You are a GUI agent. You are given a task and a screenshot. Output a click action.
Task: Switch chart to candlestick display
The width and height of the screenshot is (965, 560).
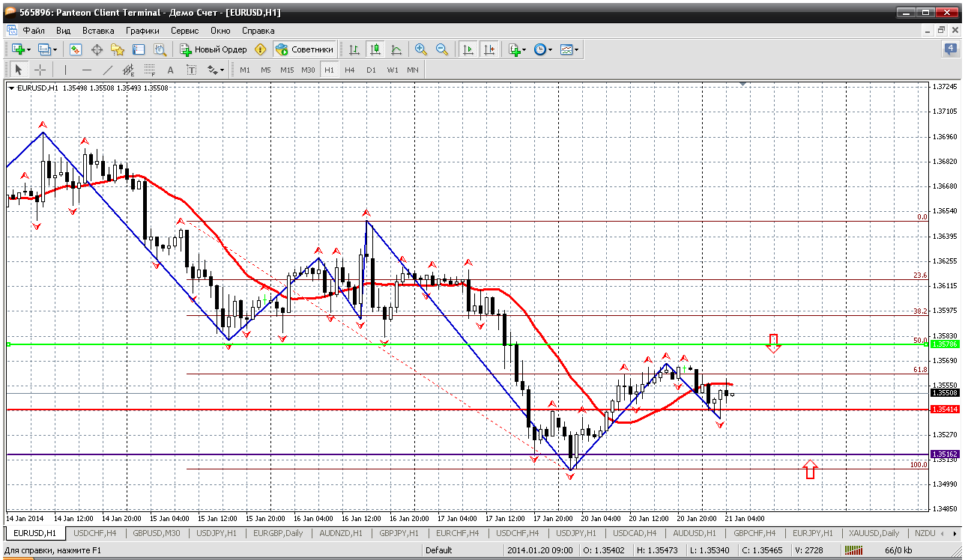pos(375,49)
